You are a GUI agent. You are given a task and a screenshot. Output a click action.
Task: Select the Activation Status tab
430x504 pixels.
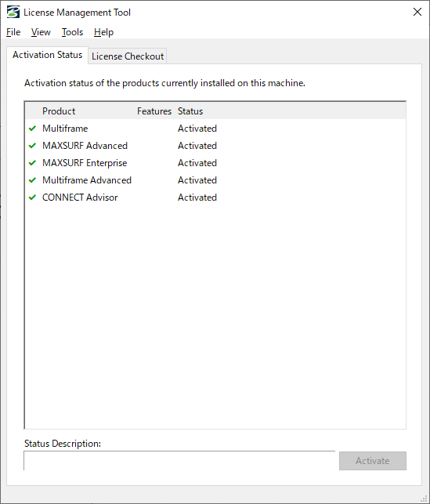point(48,55)
